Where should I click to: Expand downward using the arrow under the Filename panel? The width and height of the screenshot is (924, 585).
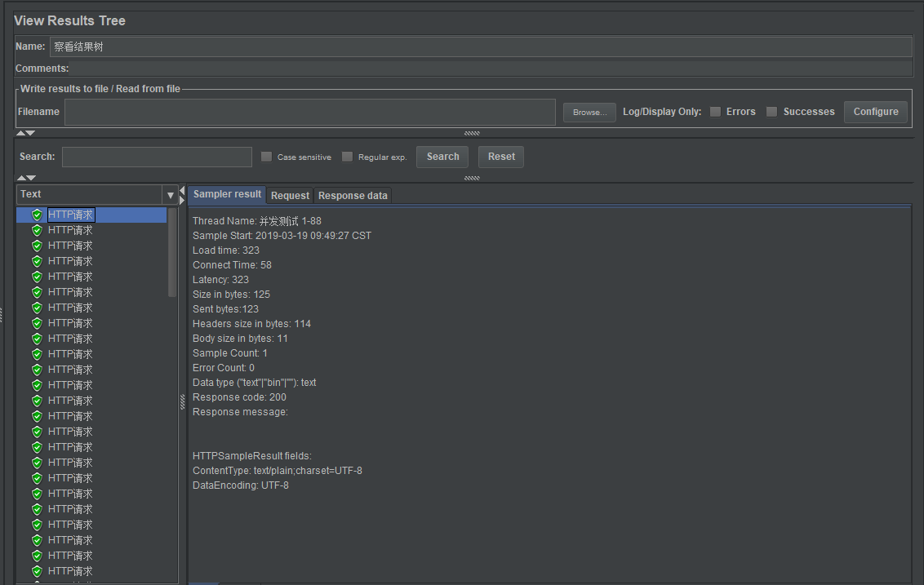[x=31, y=133]
